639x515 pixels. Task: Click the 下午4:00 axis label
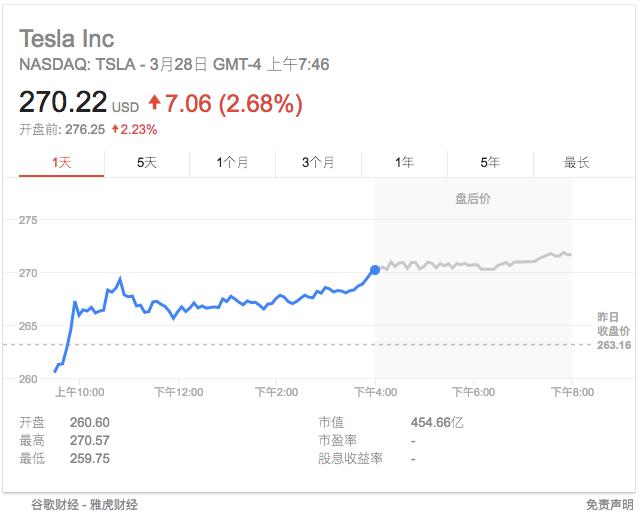tap(375, 392)
